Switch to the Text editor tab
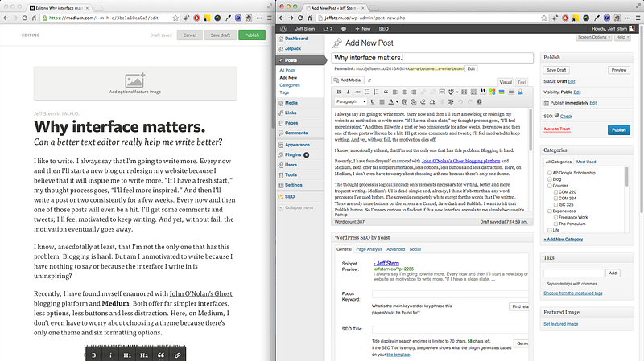 tap(522, 82)
